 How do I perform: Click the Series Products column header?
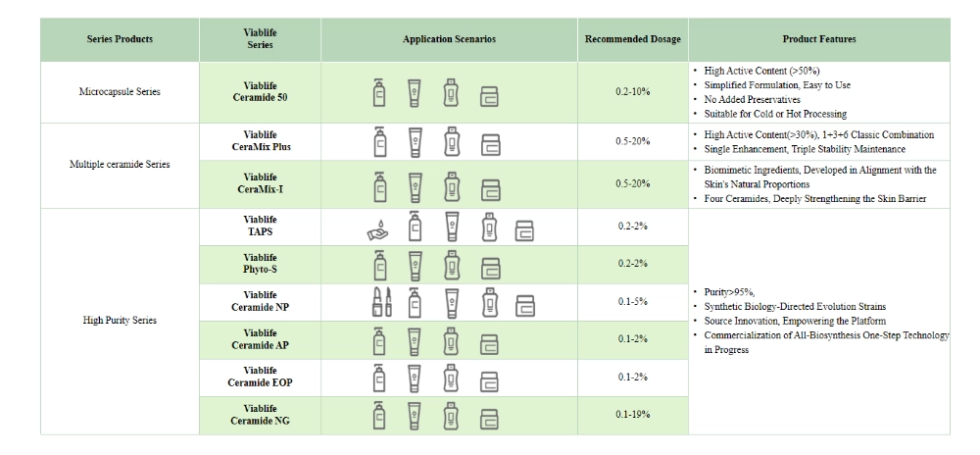(x=120, y=39)
